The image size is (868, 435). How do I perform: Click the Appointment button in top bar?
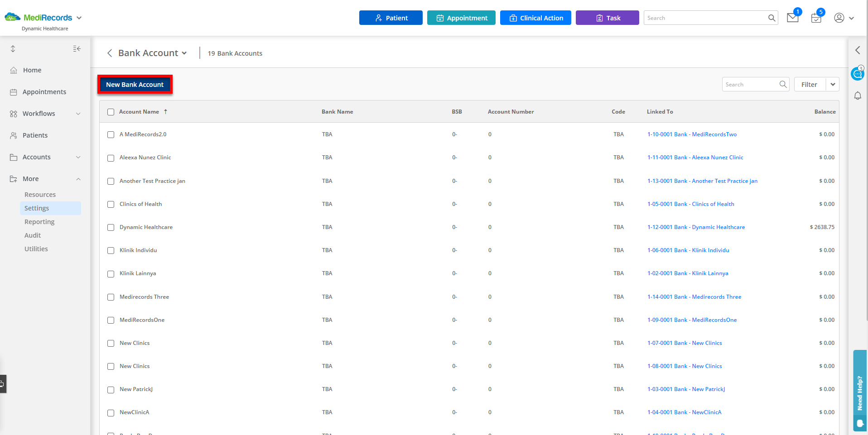[x=461, y=18]
